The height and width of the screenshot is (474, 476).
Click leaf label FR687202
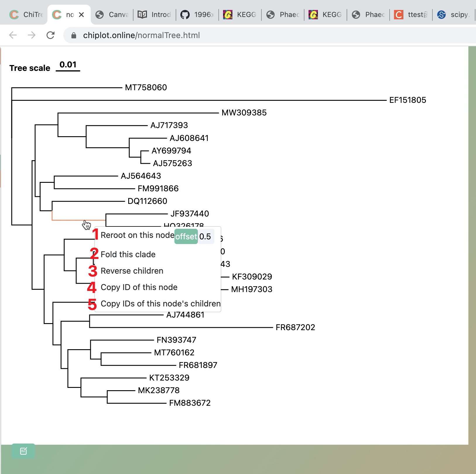click(x=295, y=327)
